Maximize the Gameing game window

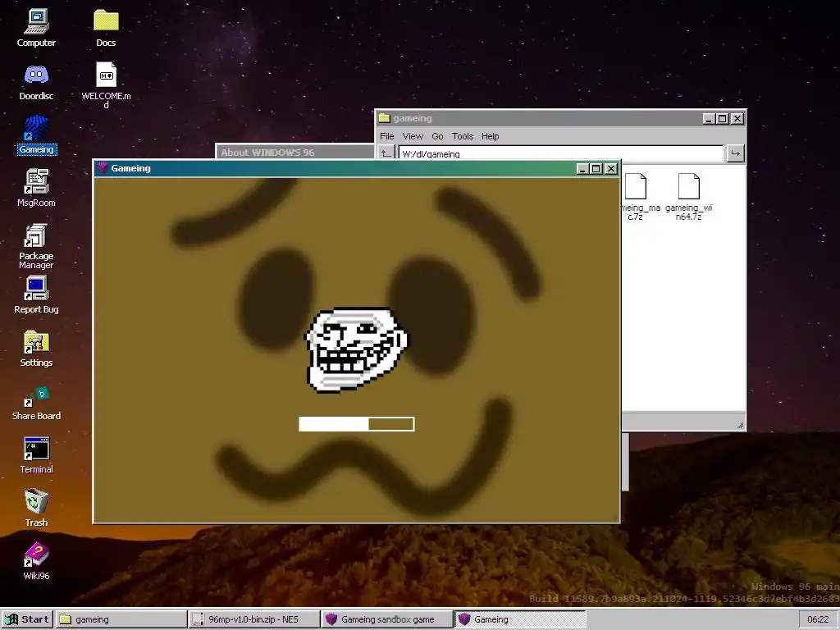click(x=596, y=169)
